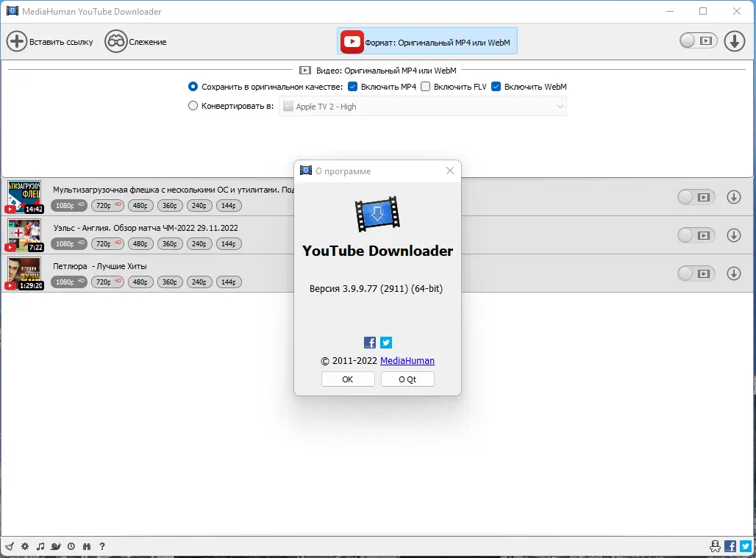
Task: Click the download arrow for the Петлюра video
Action: [734, 273]
